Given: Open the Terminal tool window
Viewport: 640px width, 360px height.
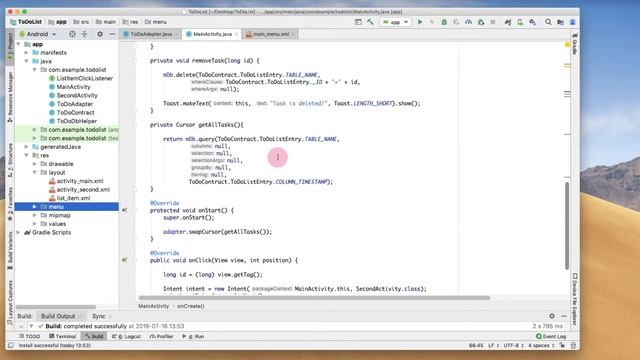Looking at the screenshot, I should click(62, 336).
